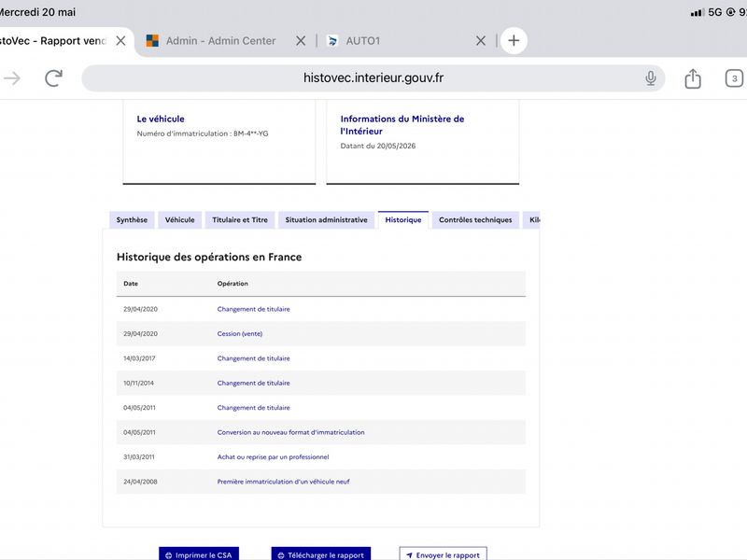Switch to the AUTO1 browser tab

pos(363,41)
